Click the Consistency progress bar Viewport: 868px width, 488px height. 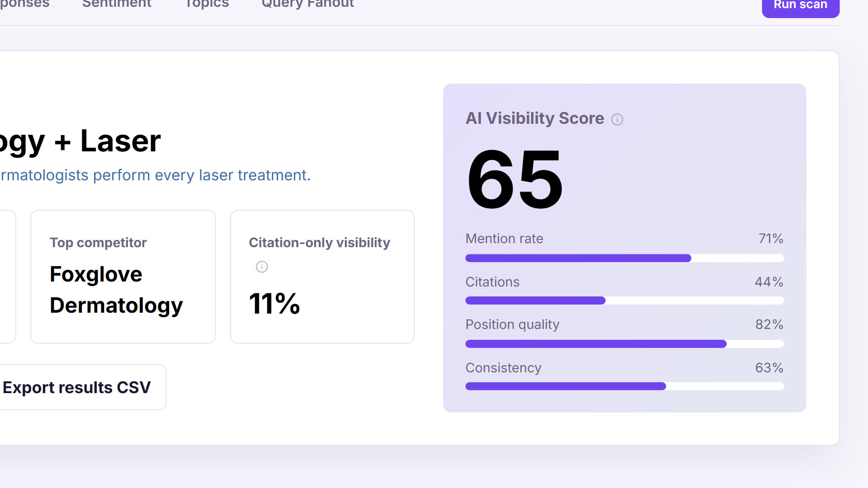[x=625, y=386]
